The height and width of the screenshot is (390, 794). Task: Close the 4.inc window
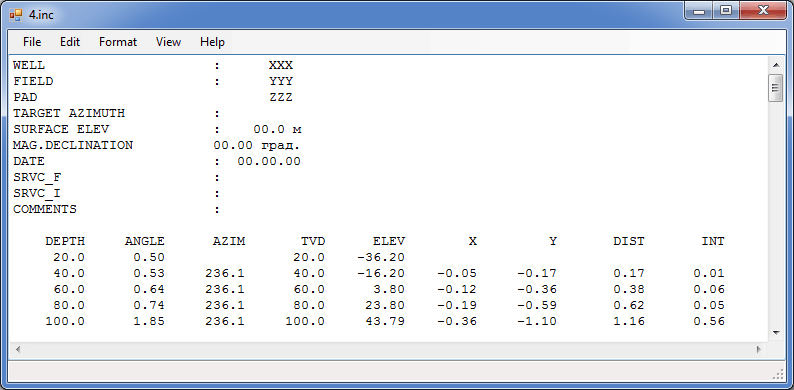click(x=763, y=11)
